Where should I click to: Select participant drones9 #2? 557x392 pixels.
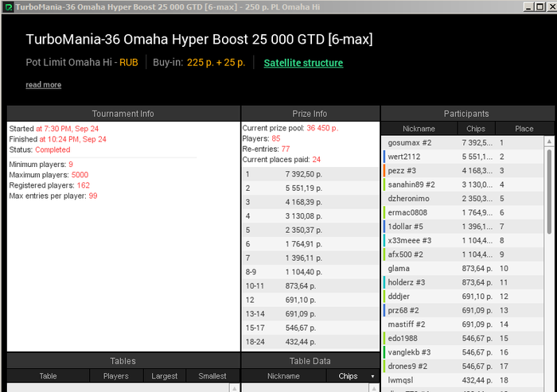(462, 366)
